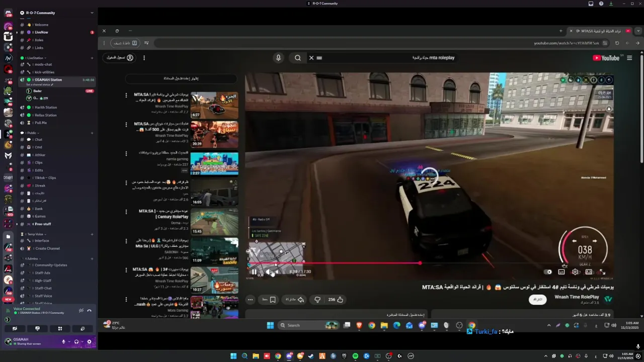Seek using the red video progress bar
The width and height of the screenshot is (644, 362).
pos(429,263)
